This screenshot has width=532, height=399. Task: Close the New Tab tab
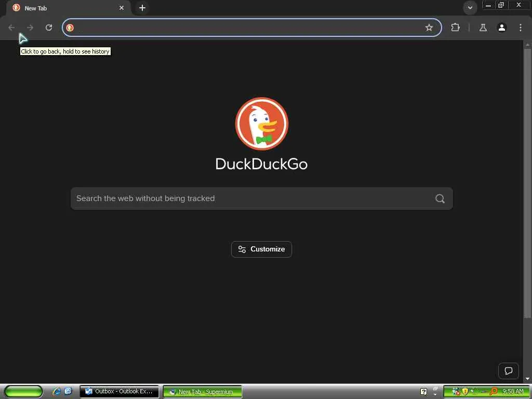point(122,8)
